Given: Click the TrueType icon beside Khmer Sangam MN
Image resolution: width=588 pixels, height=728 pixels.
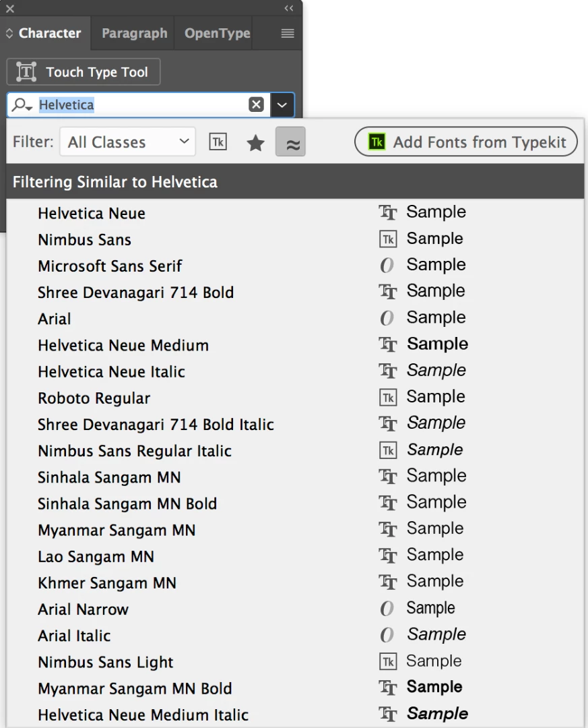Looking at the screenshot, I should point(387,582).
